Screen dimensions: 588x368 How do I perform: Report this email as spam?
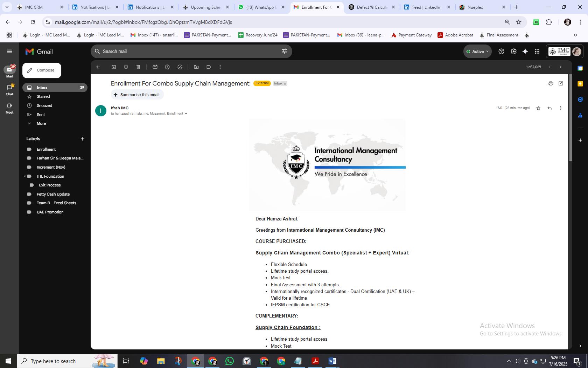[126, 67]
